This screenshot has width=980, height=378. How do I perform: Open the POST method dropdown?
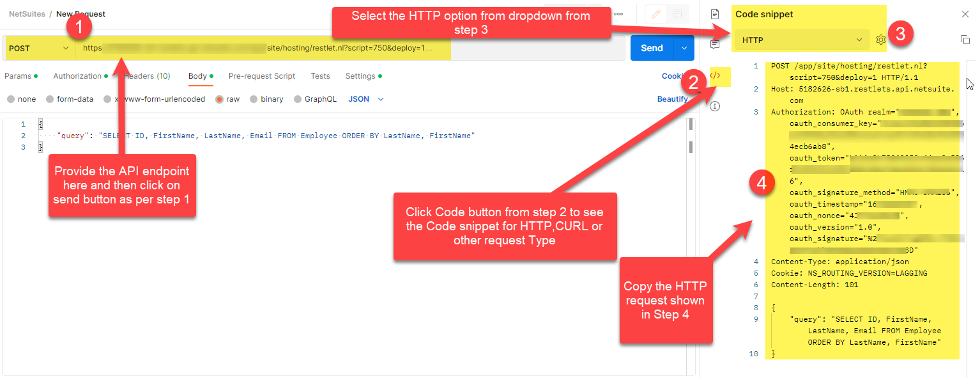coord(38,48)
